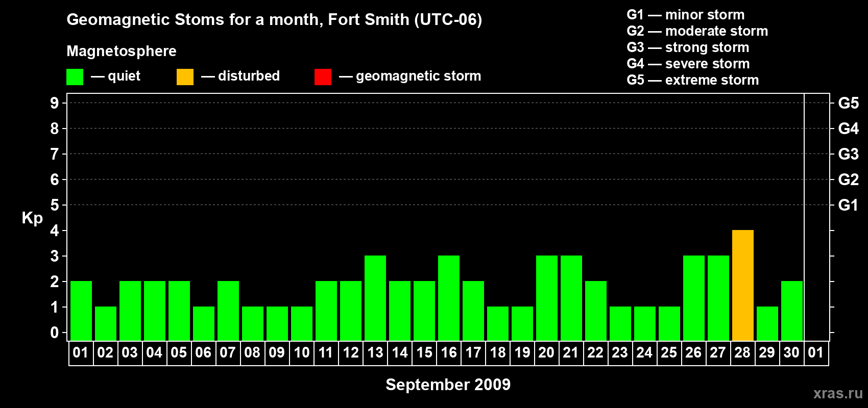
Task: Click the Magnetosphere heading
Action: [122, 51]
